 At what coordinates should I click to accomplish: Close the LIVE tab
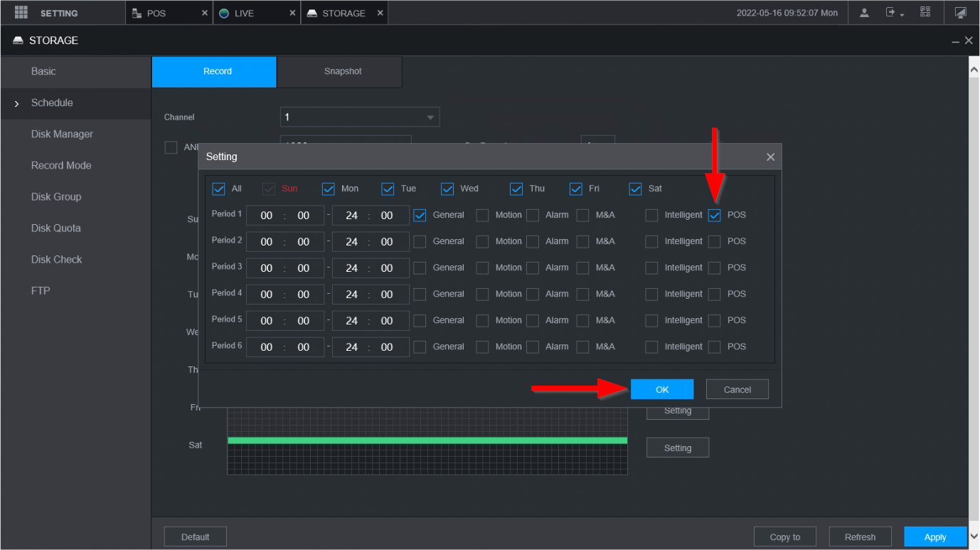click(x=292, y=13)
